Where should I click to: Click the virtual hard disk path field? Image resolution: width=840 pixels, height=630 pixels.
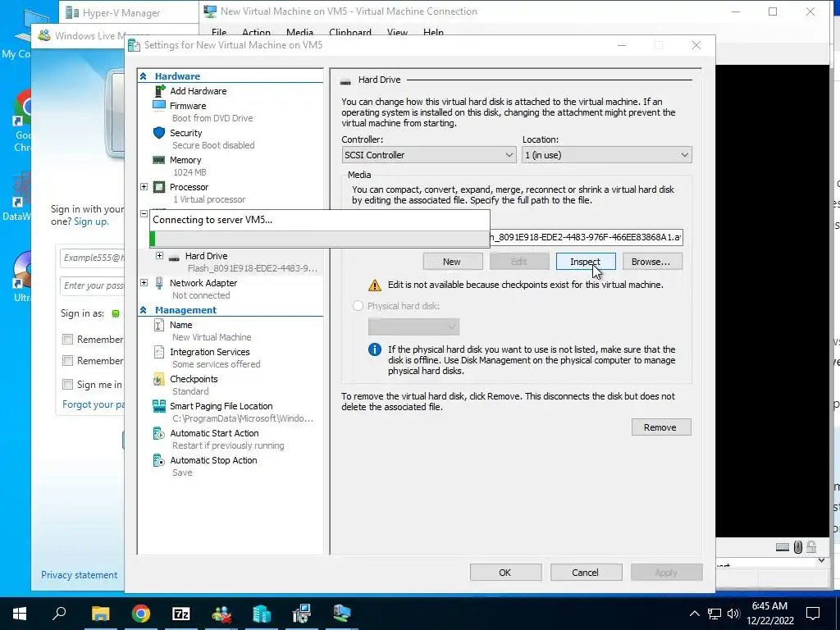tap(586, 237)
